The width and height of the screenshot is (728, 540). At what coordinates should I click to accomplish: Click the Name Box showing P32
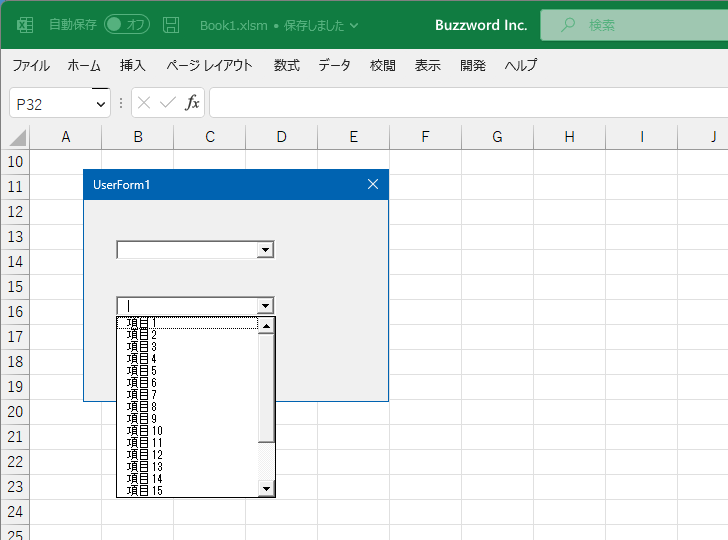(x=52, y=104)
